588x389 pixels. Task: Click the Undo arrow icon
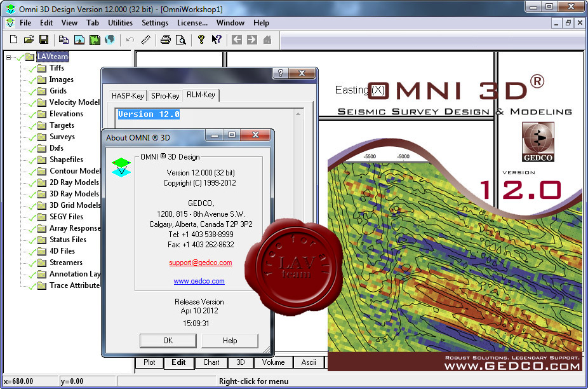click(x=130, y=39)
